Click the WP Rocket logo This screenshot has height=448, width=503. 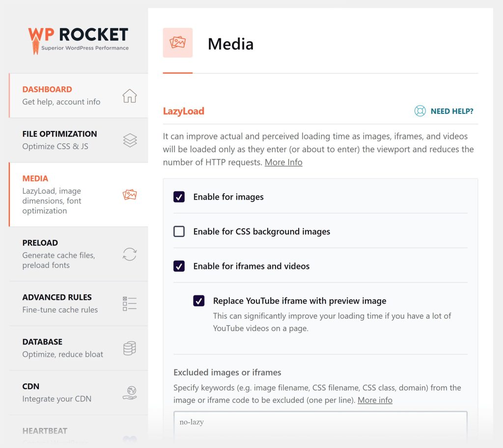coord(78,40)
